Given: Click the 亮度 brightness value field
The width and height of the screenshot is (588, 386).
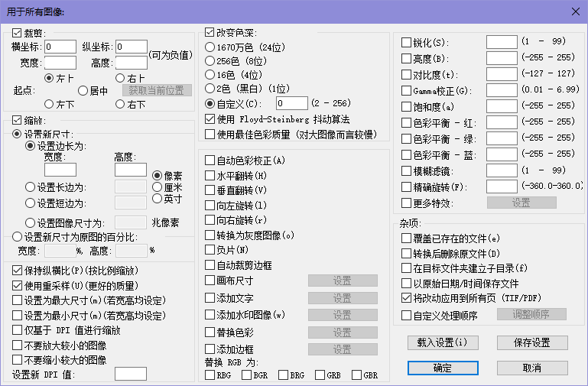Looking at the screenshot, I should (x=502, y=58).
